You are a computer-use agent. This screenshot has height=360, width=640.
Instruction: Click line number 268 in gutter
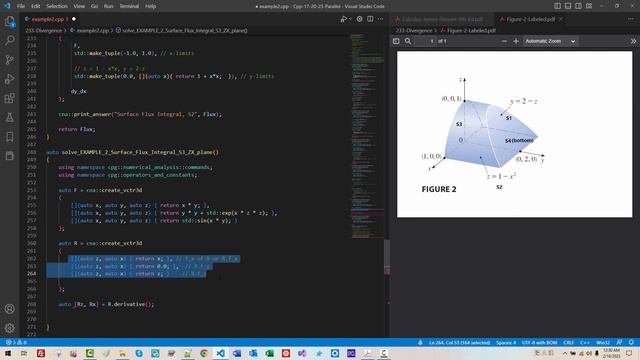pyautogui.click(x=31, y=304)
